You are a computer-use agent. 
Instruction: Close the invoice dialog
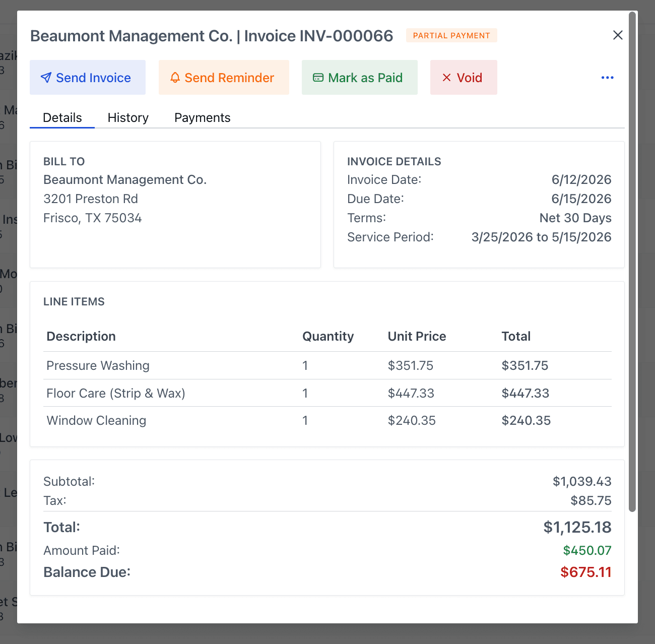point(618,35)
